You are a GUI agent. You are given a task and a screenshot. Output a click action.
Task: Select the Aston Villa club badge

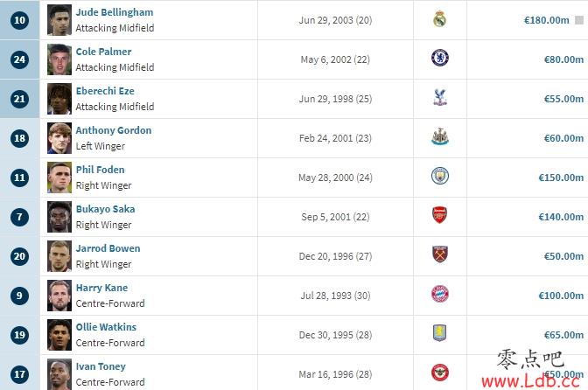[439, 333]
